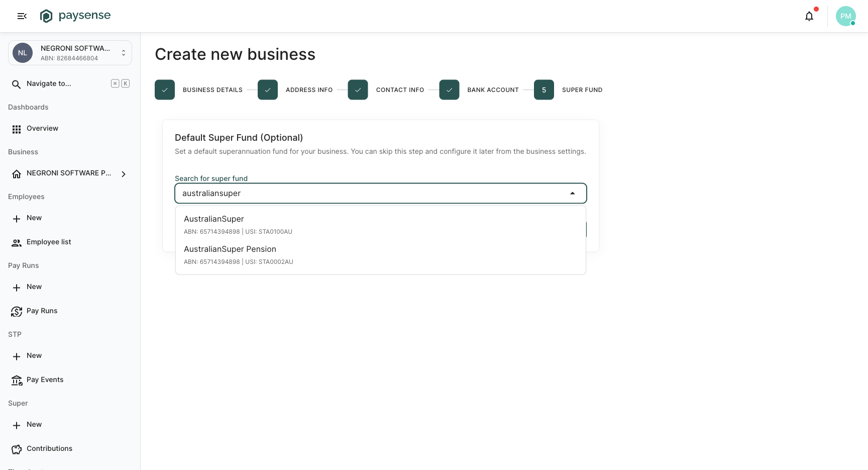Viewport: 868px width, 470px height.
Task: Expand the business switcher arrows
Action: pos(124,53)
